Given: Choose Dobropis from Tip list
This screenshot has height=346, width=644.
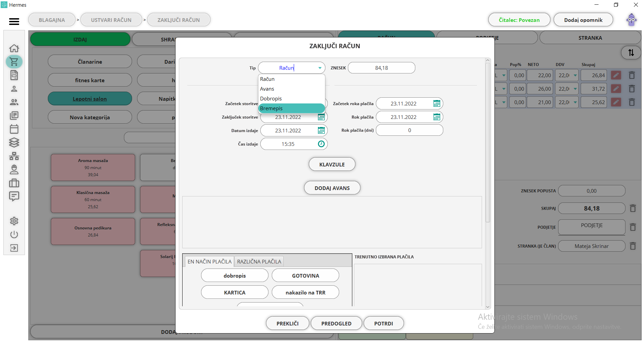Looking at the screenshot, I should [x=291, y=99].
